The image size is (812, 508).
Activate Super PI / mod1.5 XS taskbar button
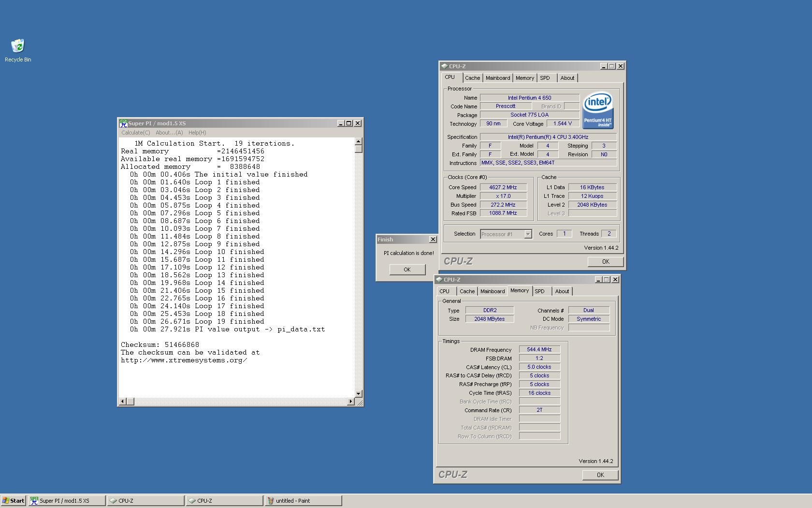67,501
